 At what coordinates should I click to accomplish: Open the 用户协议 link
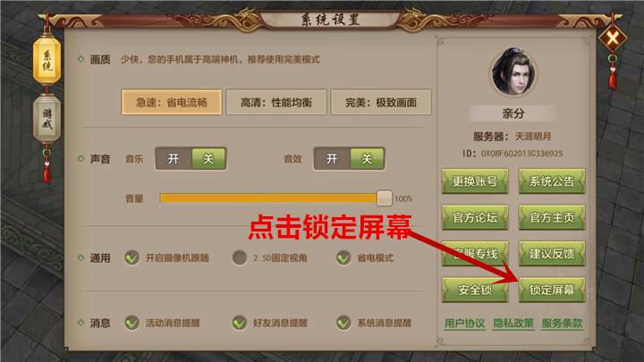[464, 324]
